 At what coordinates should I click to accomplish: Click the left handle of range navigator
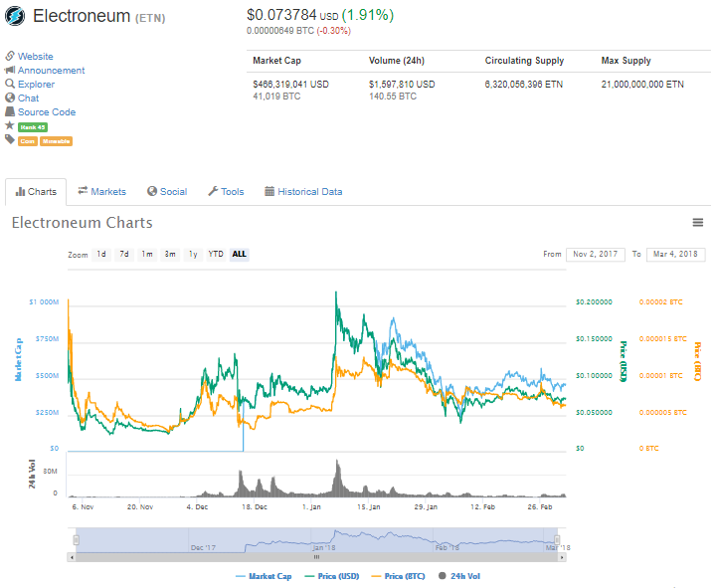[77, 540]
